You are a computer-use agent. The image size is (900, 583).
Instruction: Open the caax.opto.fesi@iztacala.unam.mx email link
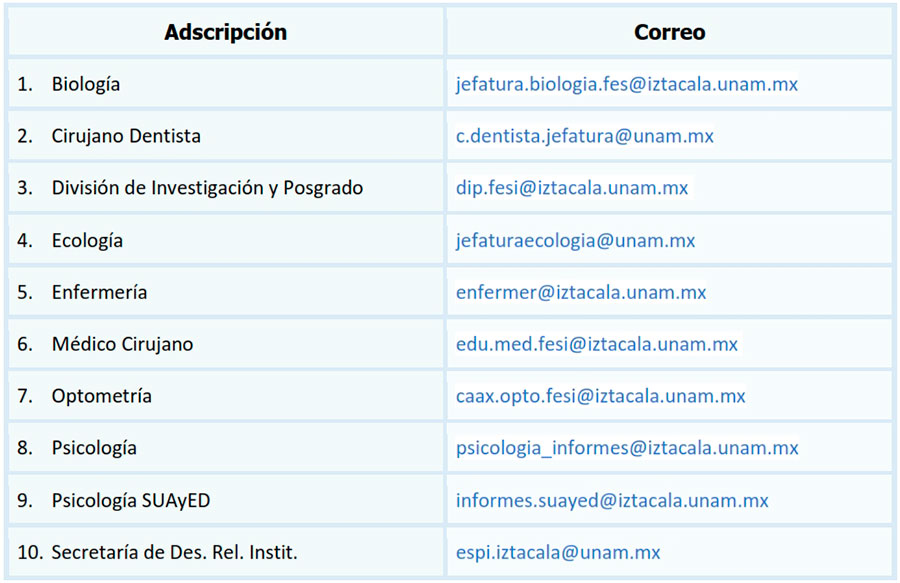point(600,396)
